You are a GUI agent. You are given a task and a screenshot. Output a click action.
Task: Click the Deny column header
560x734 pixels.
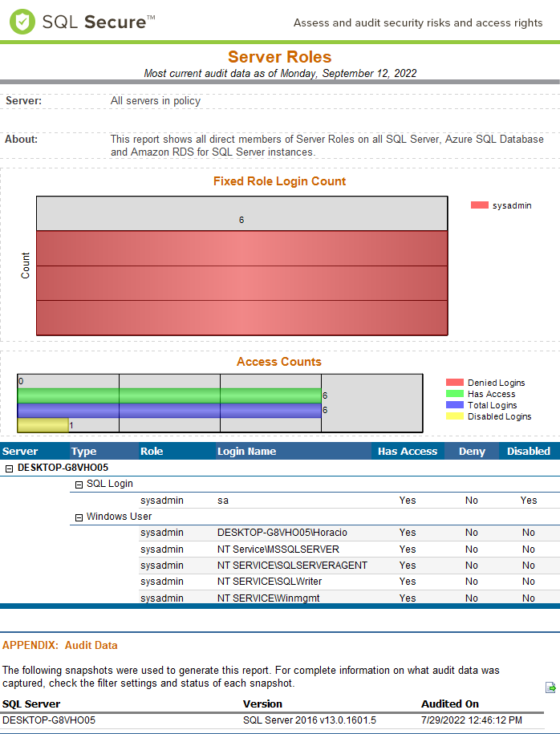click(x=472, y=452)
